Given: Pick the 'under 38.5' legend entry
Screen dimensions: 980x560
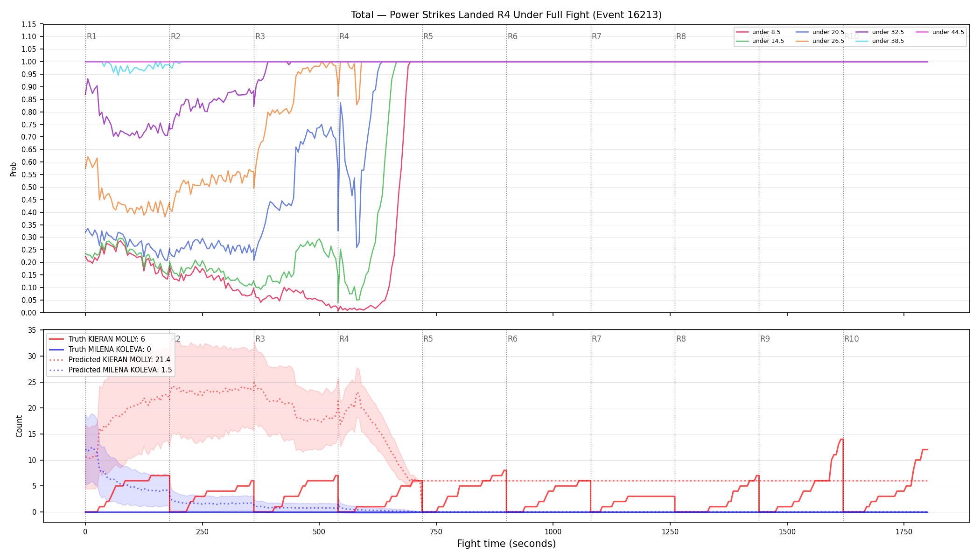Looking at the screenshot, I should pyautogui.click(x=880, y=41).
